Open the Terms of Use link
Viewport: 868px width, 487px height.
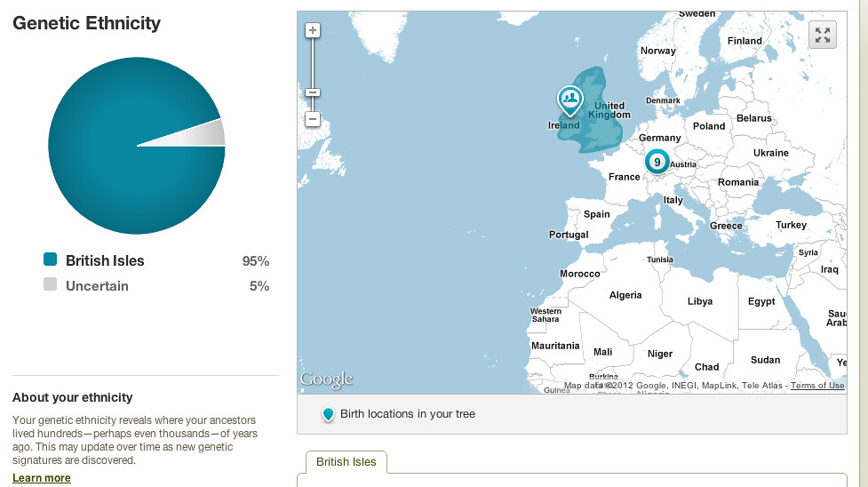817,386
